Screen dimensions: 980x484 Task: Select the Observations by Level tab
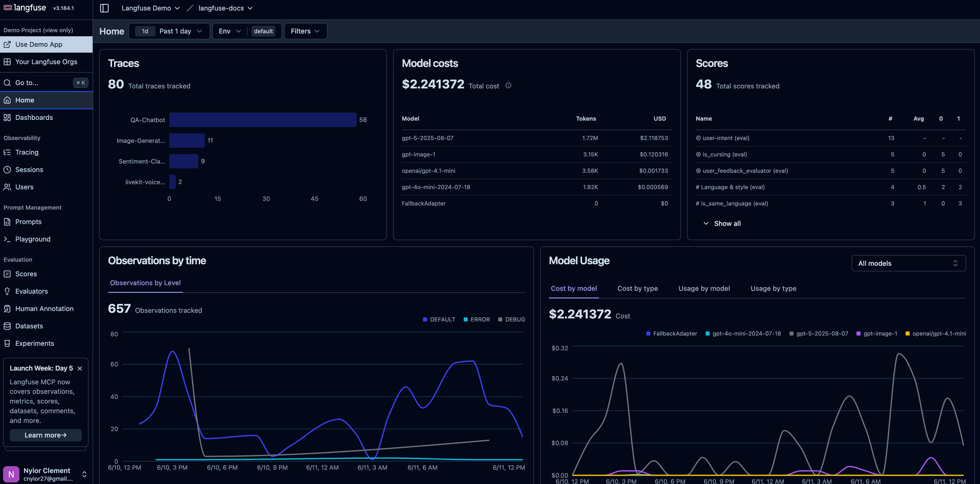click(x=145, y=283)
